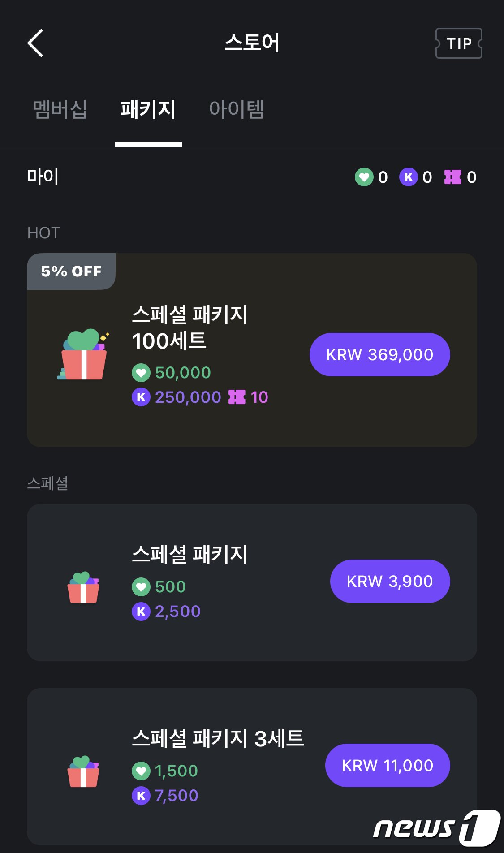Viewport: 504px width, 853px height.
Task: Buy package for KRW 369,000
Action: [379, 354]
